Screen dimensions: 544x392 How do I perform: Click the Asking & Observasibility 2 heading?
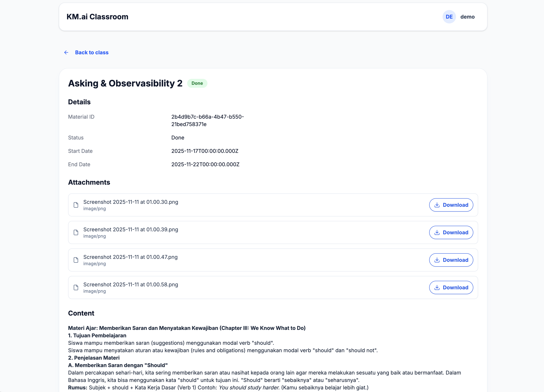[x=125, y=83]
